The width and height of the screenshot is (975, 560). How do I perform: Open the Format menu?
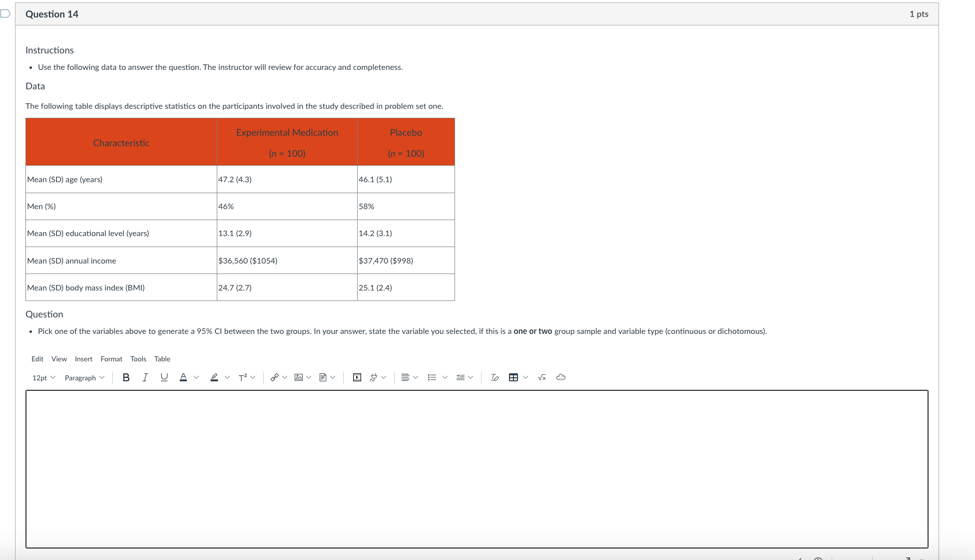(111, 359)
